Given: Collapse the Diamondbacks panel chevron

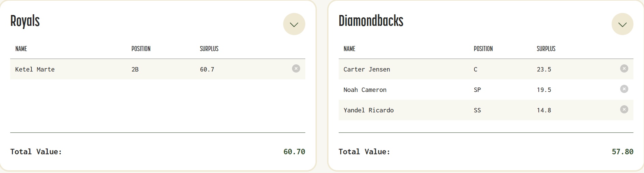Looking at the screenshot, I should coord(622,24).
